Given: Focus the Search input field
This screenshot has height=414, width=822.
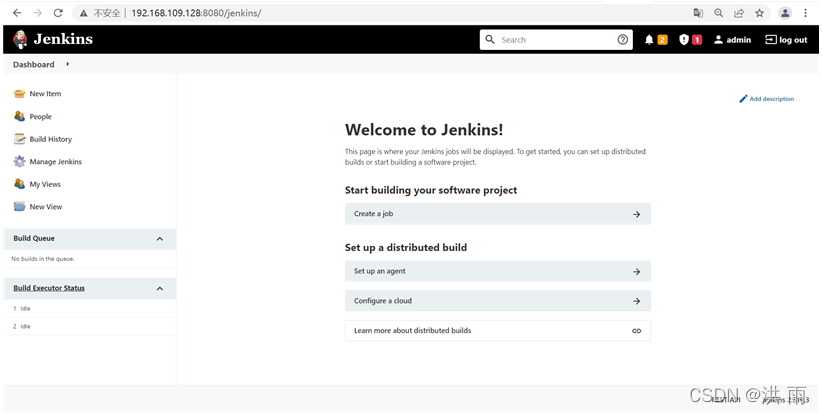Looking at the screenshot, I should click(x=556, y=40).
